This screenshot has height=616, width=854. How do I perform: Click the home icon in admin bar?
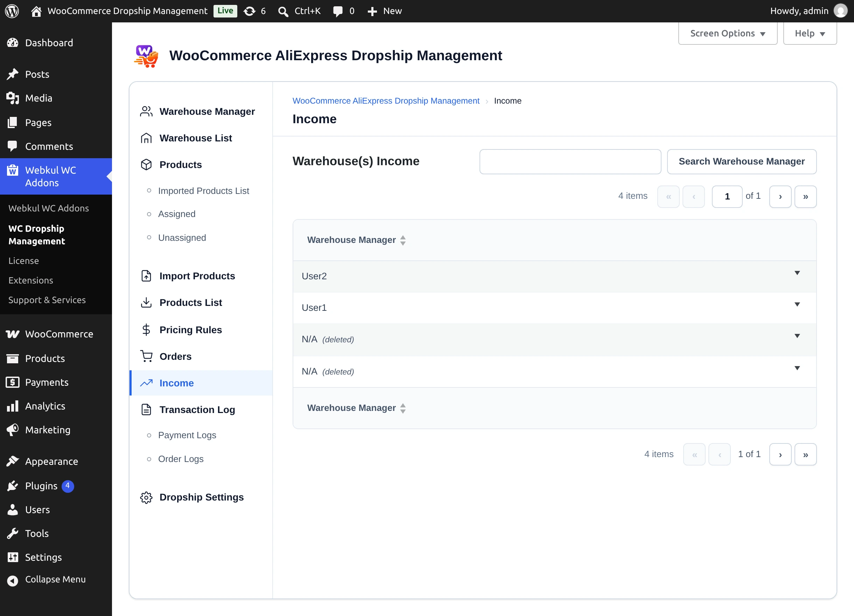(36, 11)
